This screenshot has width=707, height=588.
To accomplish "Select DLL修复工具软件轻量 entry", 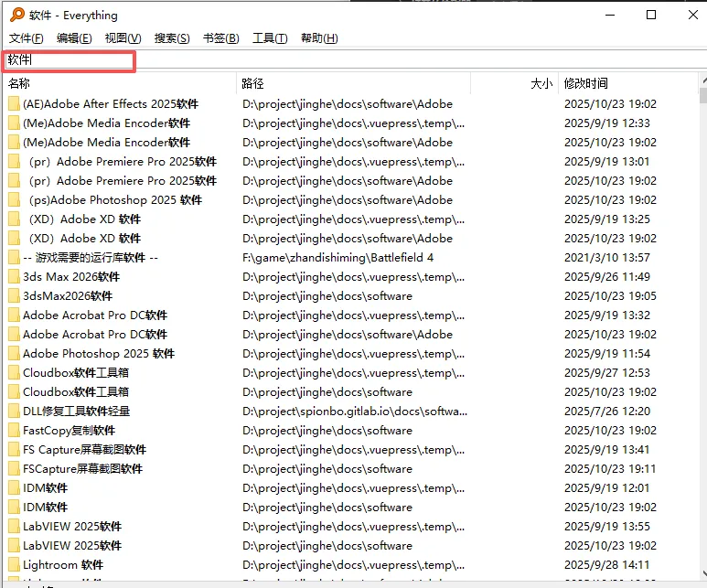I will point(76,412).
